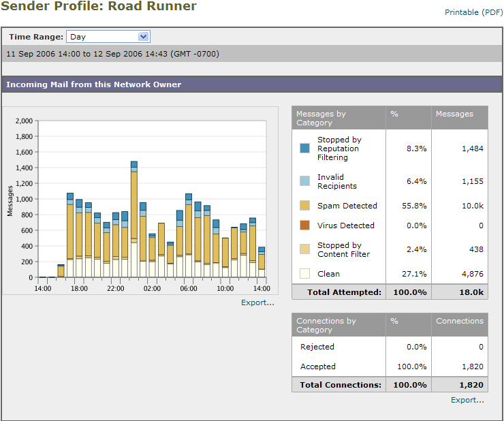Click the Clean color swatch
Viewport: 504px width, 421px height.
[x=304, y=274]
